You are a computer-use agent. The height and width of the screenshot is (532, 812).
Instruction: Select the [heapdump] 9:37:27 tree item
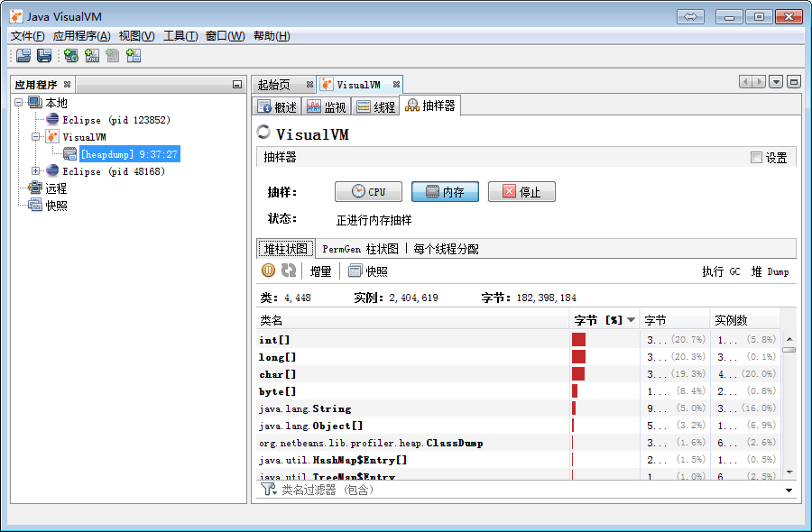click(129, 154)
